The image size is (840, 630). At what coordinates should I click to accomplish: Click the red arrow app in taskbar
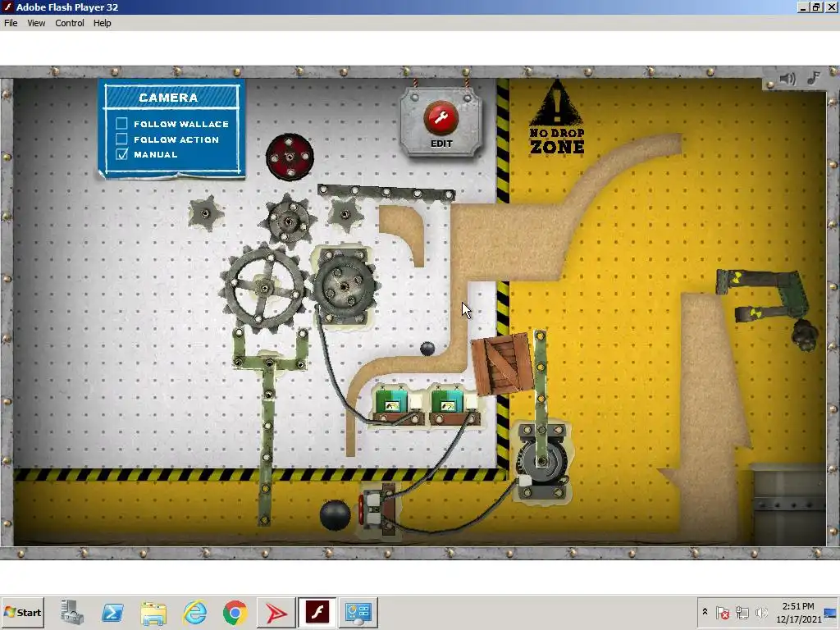click(x=276, y=612)
